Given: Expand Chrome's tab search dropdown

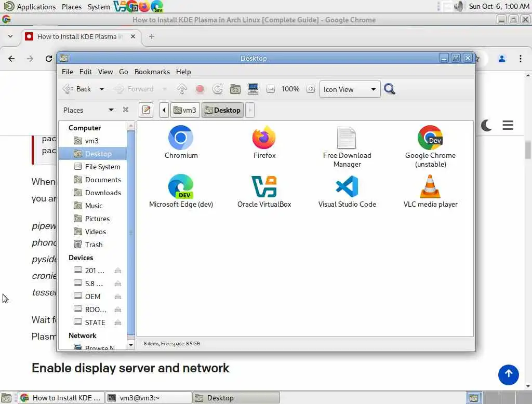Looking at the screenshot, I should pos(10,36).
